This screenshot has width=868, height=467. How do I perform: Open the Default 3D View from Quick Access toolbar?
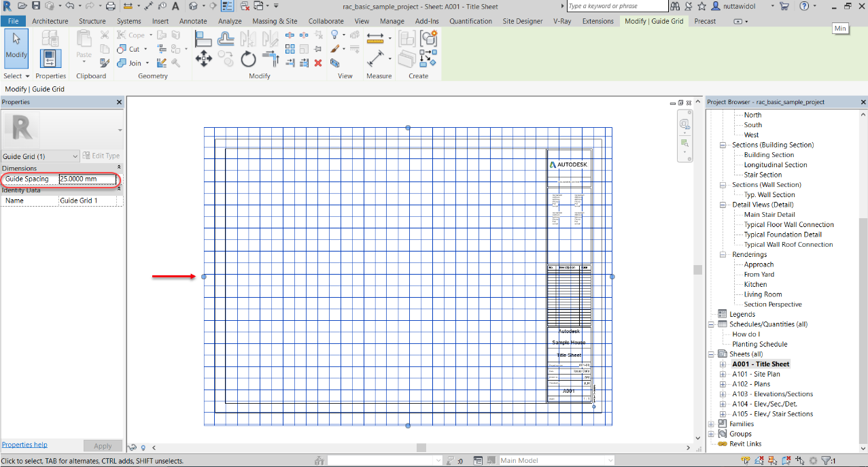(x=194, y=5)
